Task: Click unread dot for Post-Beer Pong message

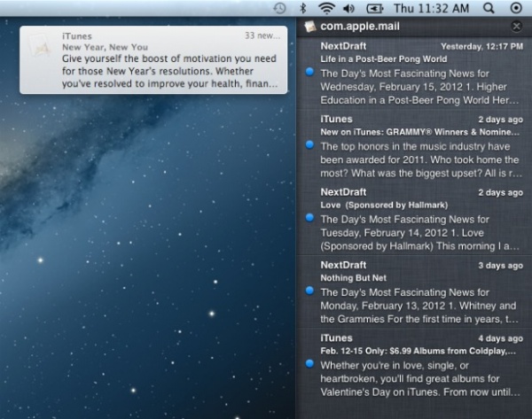Action: coord(309,72)
